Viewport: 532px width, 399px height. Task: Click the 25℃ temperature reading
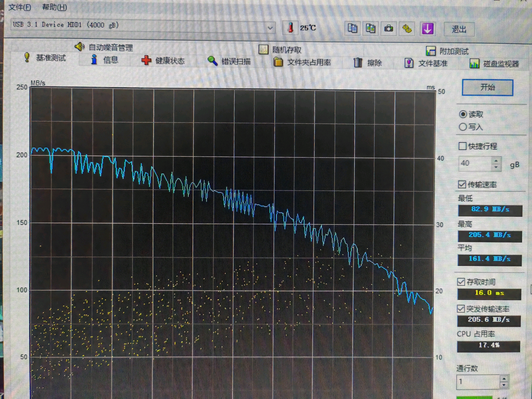click(308, 28)
